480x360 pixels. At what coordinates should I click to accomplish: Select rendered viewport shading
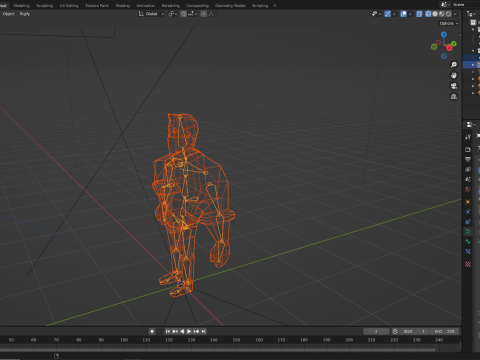click(x=449, y=14)
